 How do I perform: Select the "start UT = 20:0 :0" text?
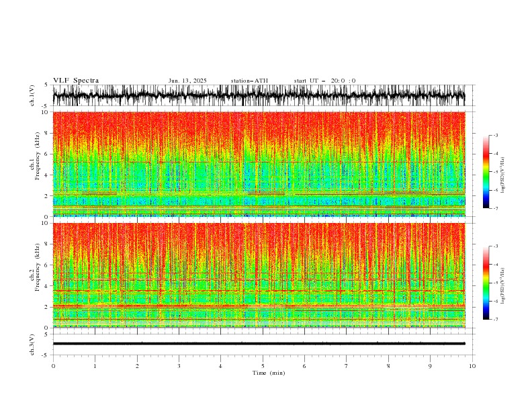click(x=324, y=81)
